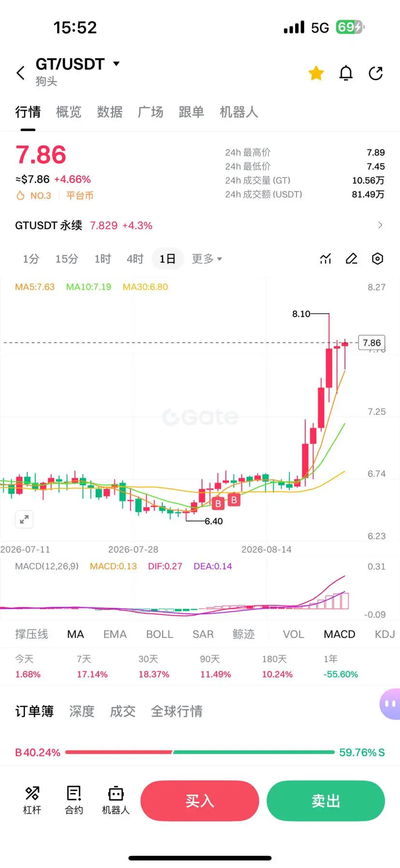Select KDJ sub-indicator

click(x=385, y=634)
